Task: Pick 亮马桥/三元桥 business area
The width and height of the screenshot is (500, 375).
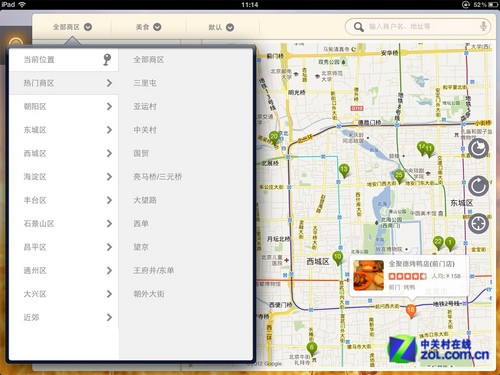Action: [158, 177]
